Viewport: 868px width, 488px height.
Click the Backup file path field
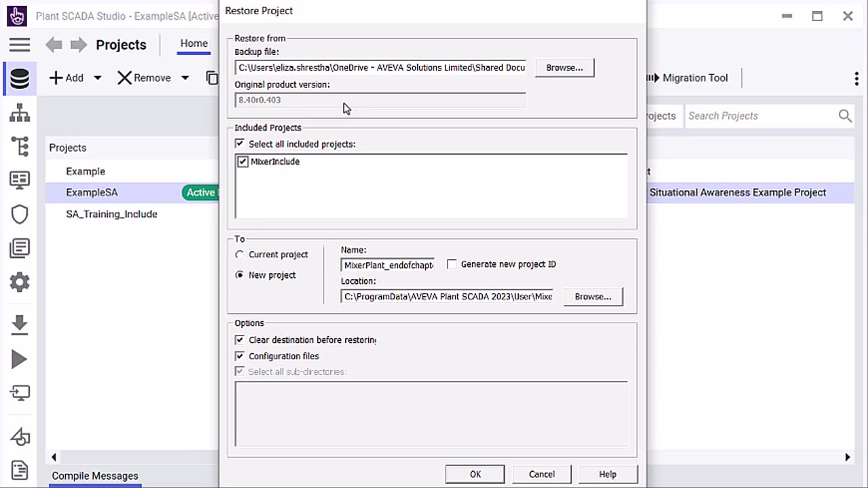tap(380, 68)
